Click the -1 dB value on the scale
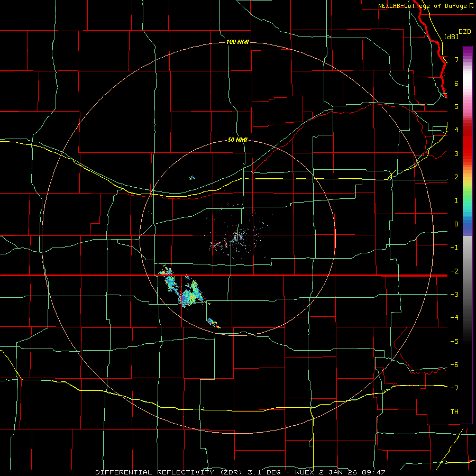Screen dimensions: 476x476 pyautogui.click(x=454, y=248)
